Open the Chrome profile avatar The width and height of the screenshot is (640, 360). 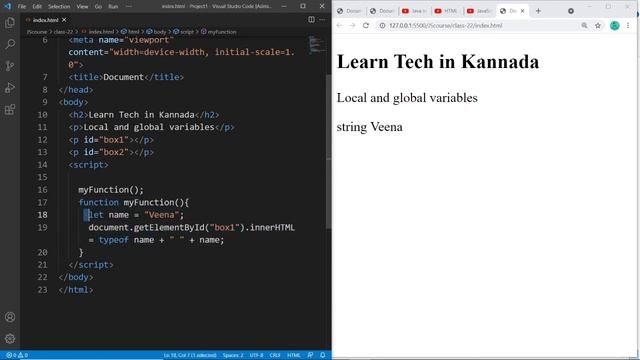point(615,25)
